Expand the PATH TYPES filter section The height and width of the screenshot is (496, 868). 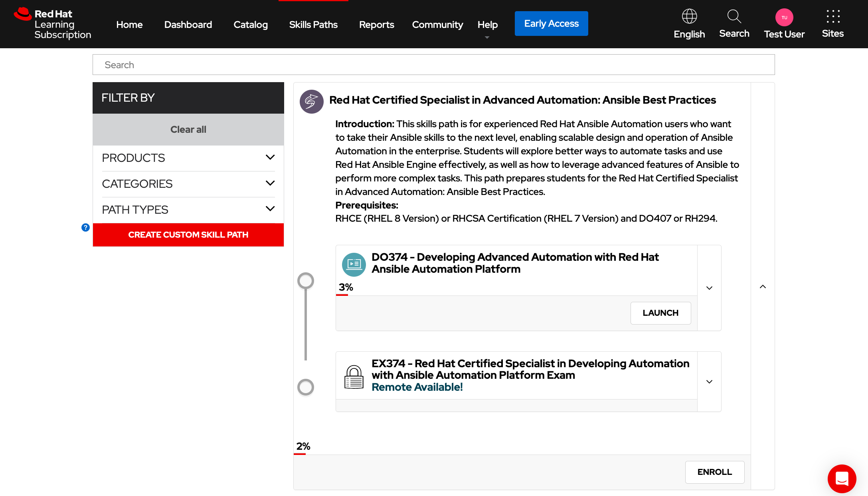coord(270,209)
